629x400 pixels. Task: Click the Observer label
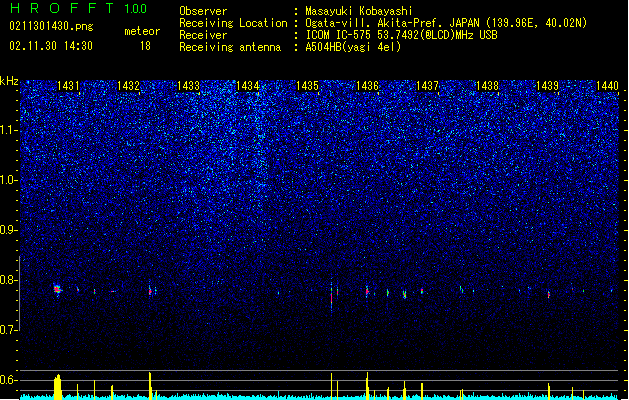click(x=203, y=11)
